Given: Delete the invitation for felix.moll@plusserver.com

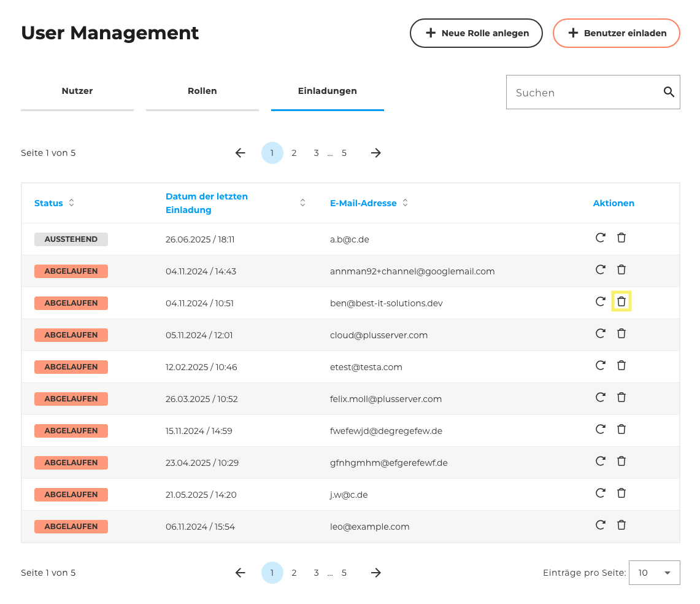Looking at the screenshot, I should click(x=621, y=397).
